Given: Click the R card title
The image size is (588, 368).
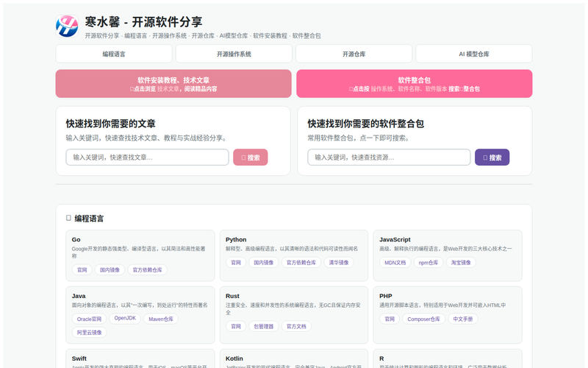Looking at the screenshot, I should 381,358.
